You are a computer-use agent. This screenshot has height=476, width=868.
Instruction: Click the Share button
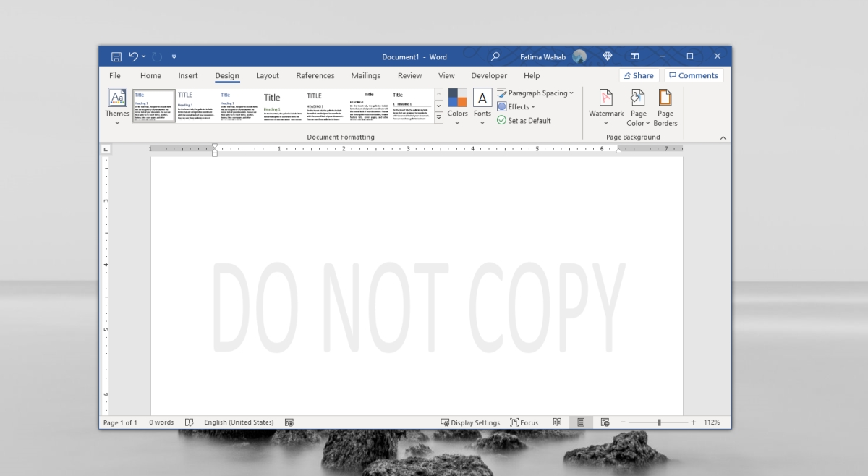coord(639,75)
